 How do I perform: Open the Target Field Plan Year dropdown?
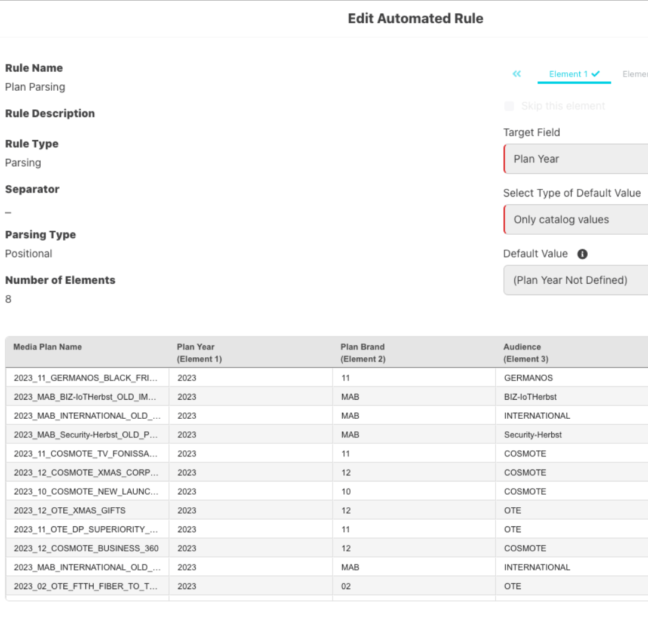tap(576, 159)
